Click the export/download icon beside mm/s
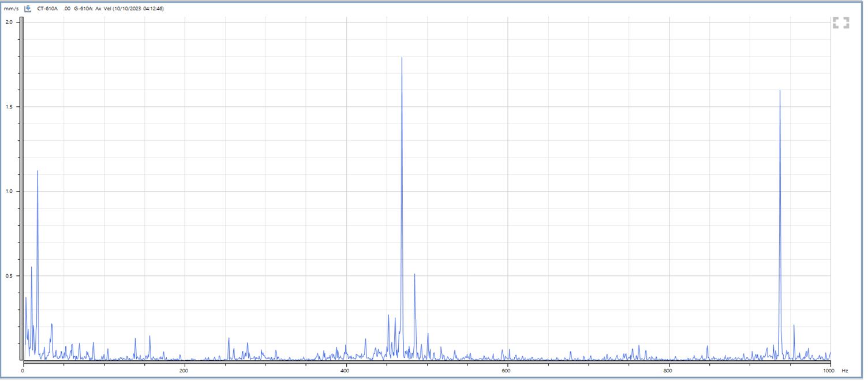Screen dimensions: 868x381 coord(28,9)
